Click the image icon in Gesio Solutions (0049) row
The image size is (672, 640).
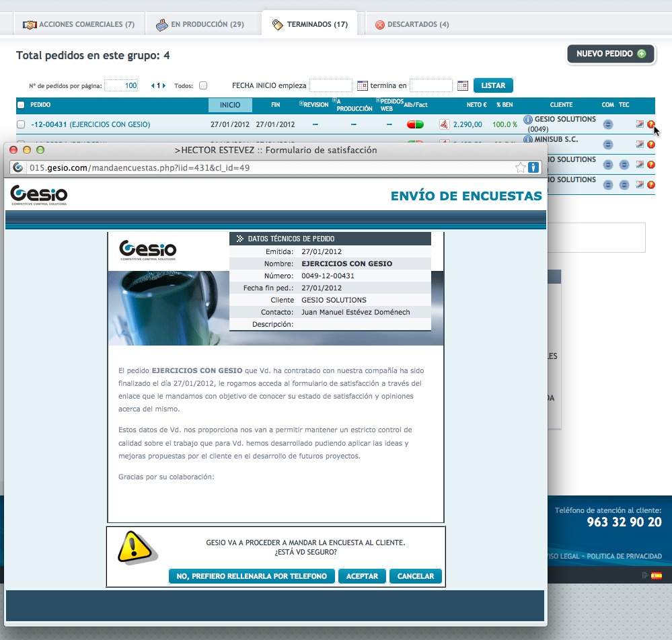[640, 124]
